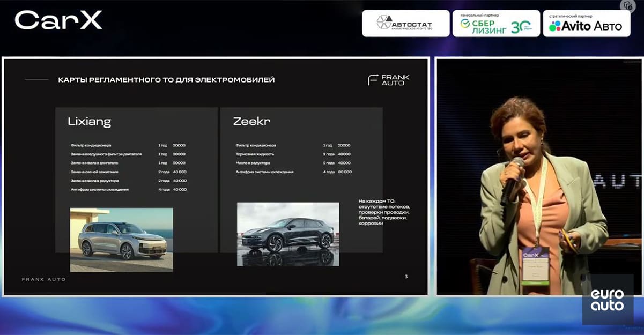
Task: Click the Frank Auto logo on the slide
Action: (389, 80)
